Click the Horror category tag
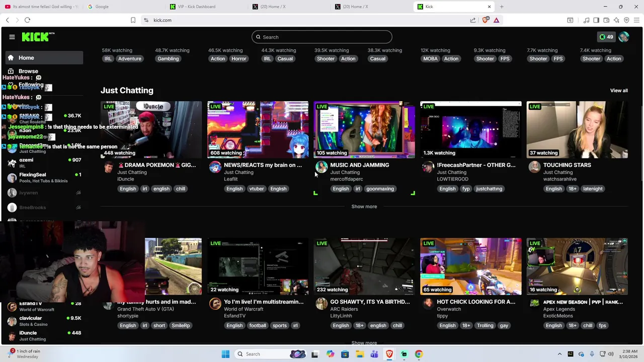Viewport: 644px width, 362px height. tap(239, 59)
